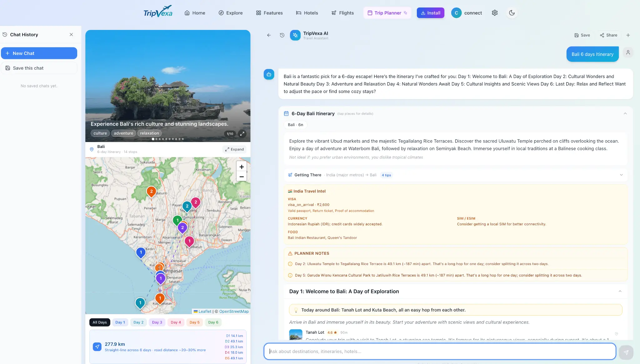Toggle dark mode moon icon

pos(512,13)
